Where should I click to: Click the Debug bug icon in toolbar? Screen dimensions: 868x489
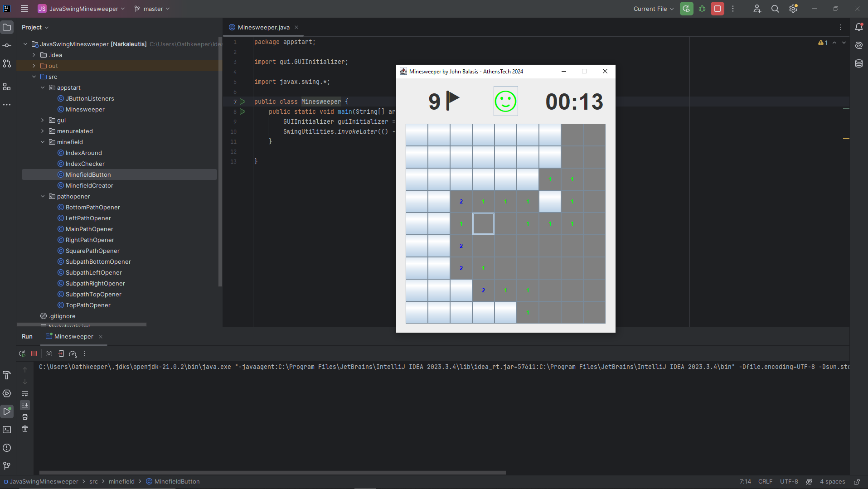[702, 9]
